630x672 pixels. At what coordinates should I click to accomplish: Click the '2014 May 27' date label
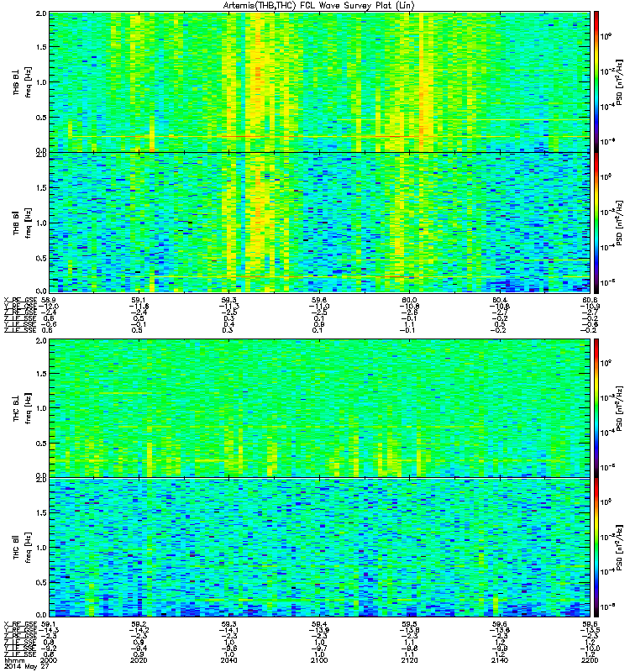pyautogui.click(x=27, y=666)
